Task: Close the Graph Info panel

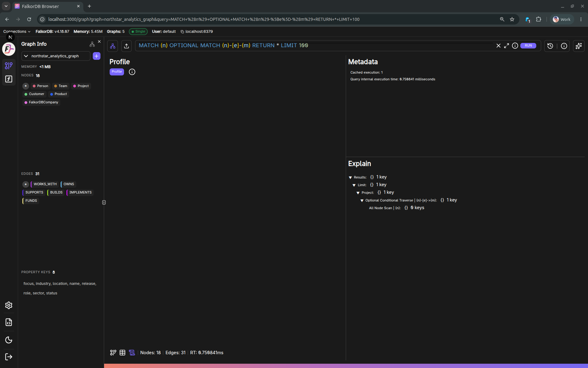Action: pos(99,41)
